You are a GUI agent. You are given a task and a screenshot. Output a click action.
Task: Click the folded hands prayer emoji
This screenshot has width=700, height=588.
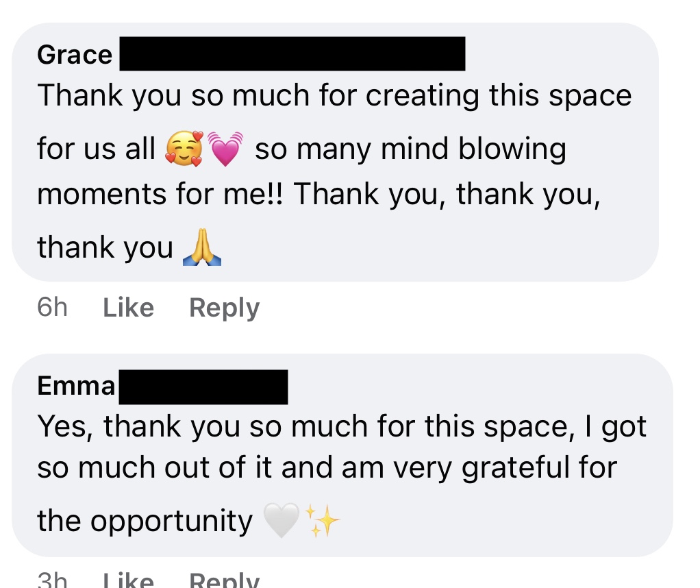(x=203, y=249)
